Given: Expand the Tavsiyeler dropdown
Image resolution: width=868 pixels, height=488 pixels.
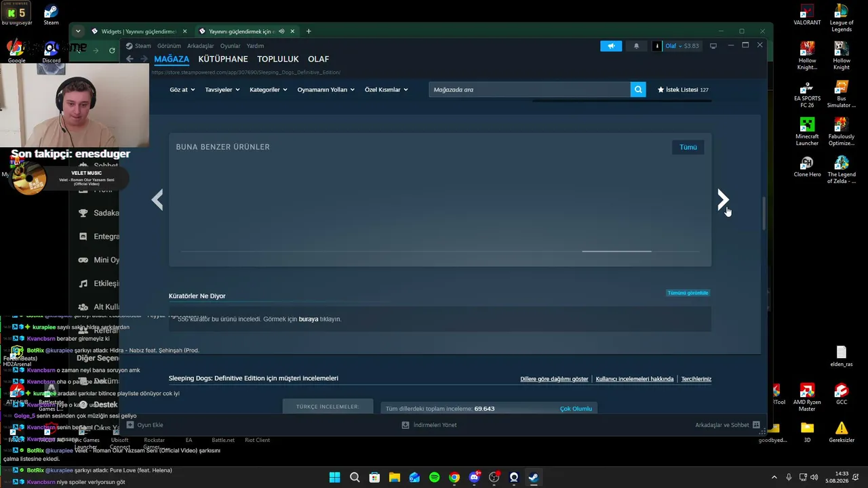Looking at the screenshot, I should (222, 89).
